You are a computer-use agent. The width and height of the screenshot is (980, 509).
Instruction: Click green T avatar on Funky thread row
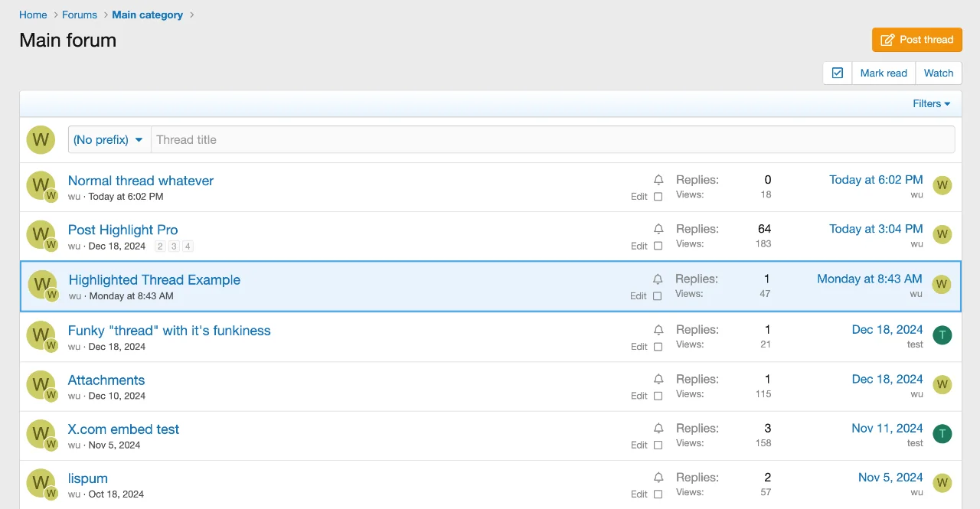[x=942, y=335]
